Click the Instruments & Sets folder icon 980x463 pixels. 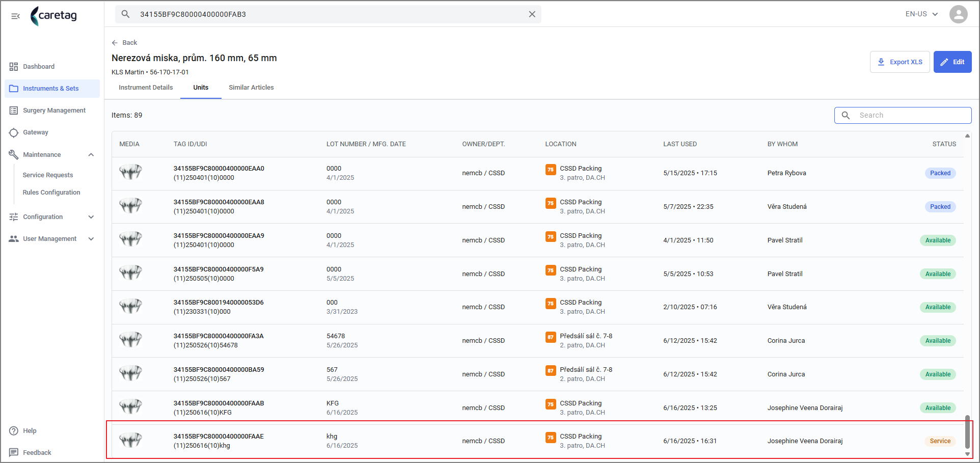14,89
